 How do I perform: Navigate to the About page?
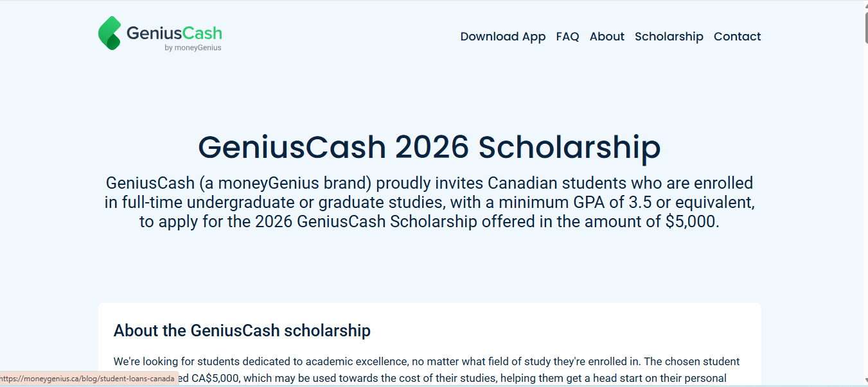tap(607, 37)
